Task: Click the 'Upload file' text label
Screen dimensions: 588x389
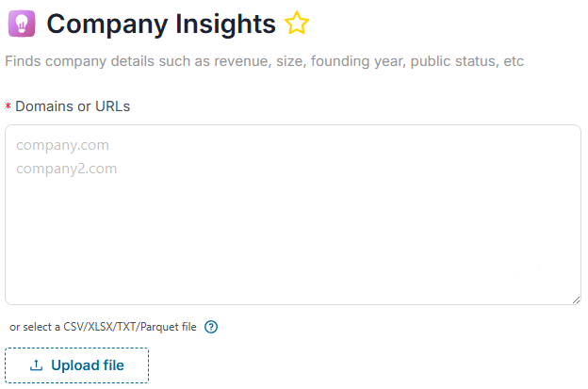Action: pyautogui.click(x=88, y=365)
